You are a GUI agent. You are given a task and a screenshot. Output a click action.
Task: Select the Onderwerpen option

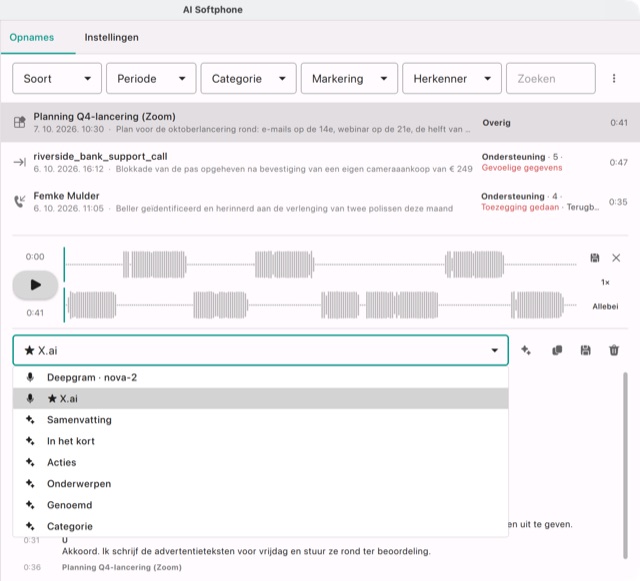pyautogui.click(x=260, y=483)
